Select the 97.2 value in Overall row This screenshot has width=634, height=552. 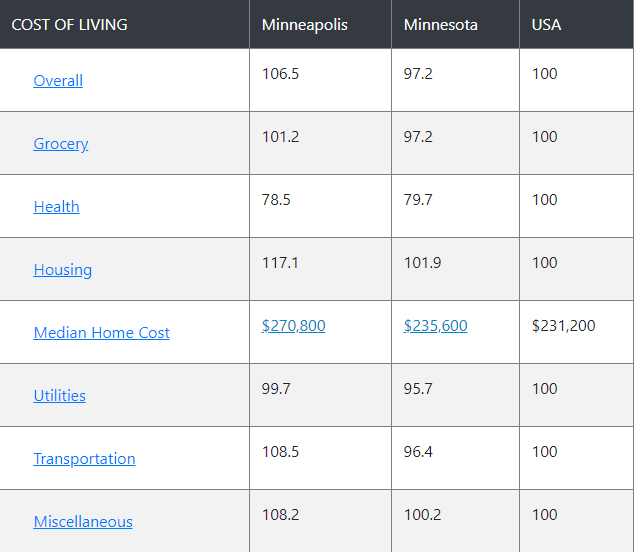pyautogui.click(x=418, y=74)
